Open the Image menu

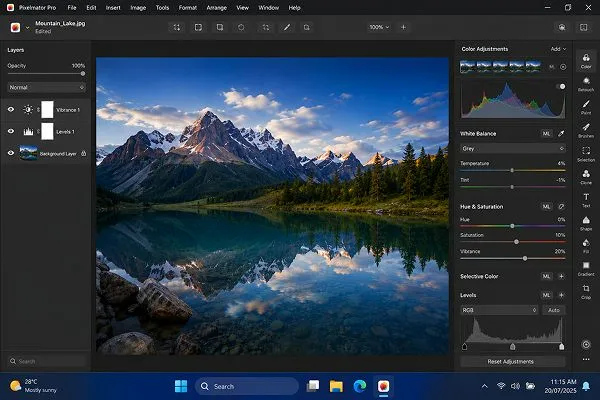[x=138, y=8]
